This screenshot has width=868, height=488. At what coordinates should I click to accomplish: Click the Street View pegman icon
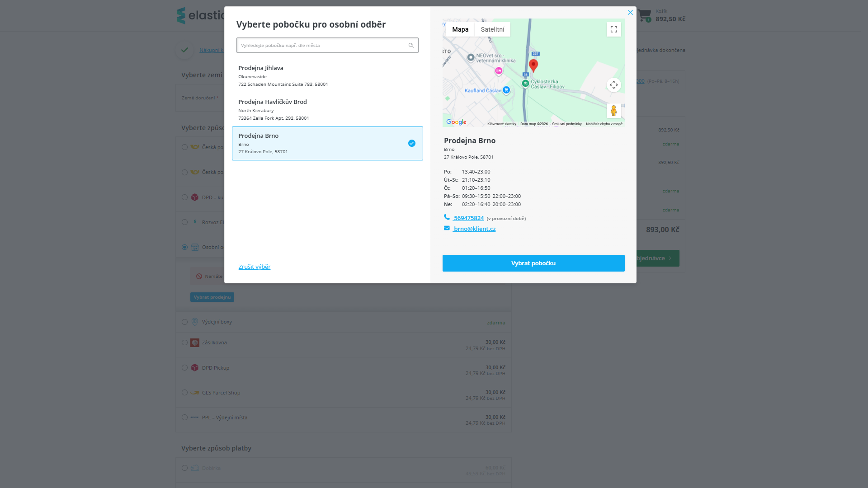pyautogui.click(x=613, y=111)
